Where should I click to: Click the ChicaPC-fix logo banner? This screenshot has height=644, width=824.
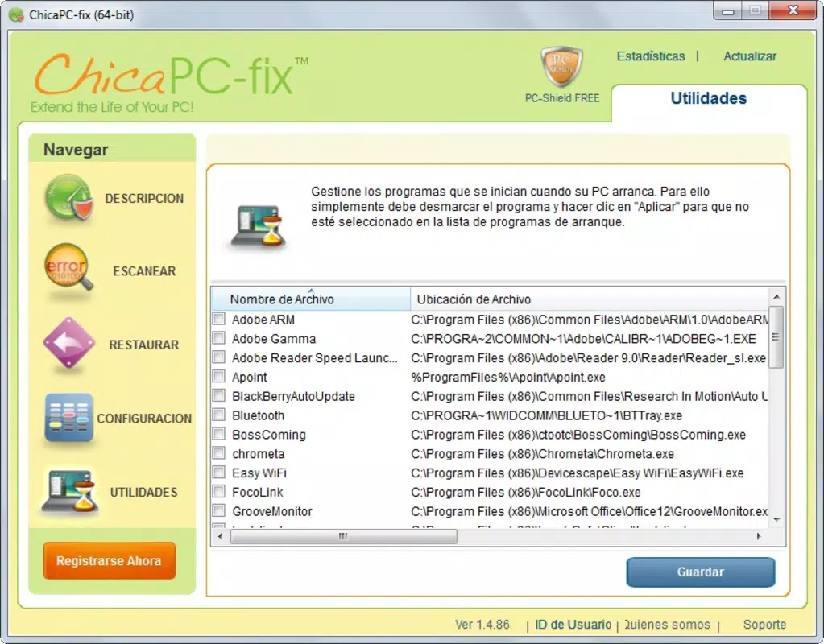point(172,83)
